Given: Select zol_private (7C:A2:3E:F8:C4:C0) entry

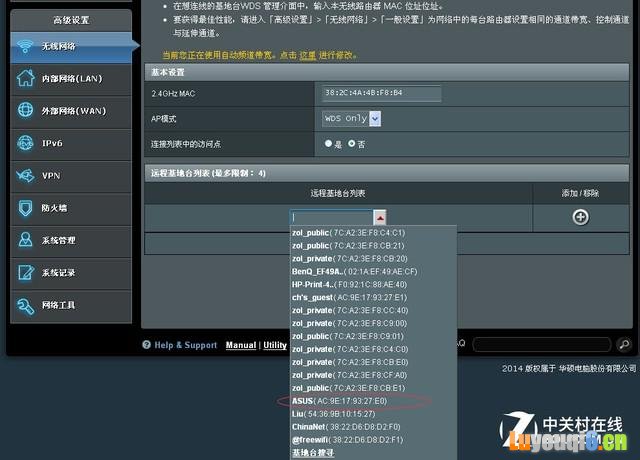Looking at the screenshot, I should (x=350, y=349).
